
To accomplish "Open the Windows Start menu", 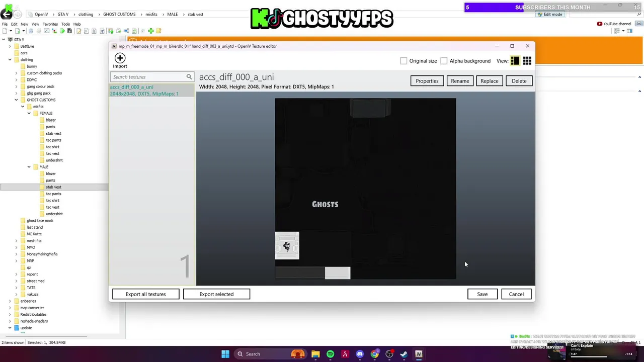I will pyautogui.click(x=225, y=354).
